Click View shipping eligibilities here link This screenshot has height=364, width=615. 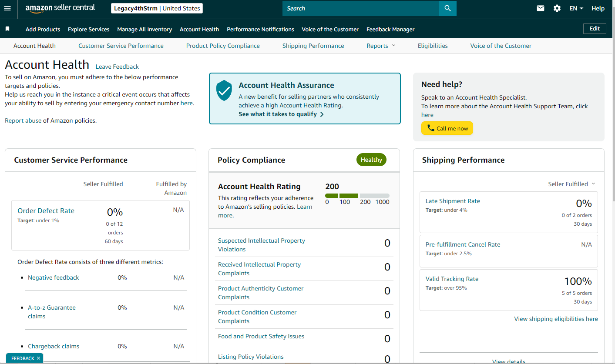coord(556,319)
